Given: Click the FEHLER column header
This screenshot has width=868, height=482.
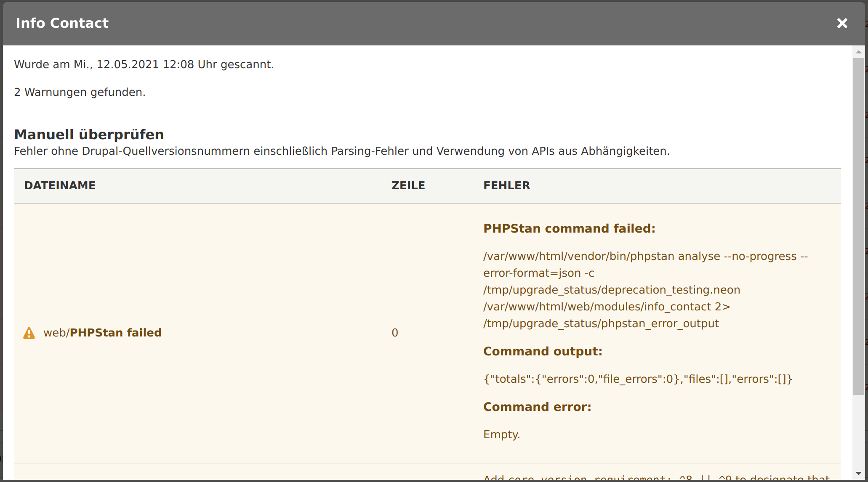Looking at the screenshot, I should tap(506, 185).
